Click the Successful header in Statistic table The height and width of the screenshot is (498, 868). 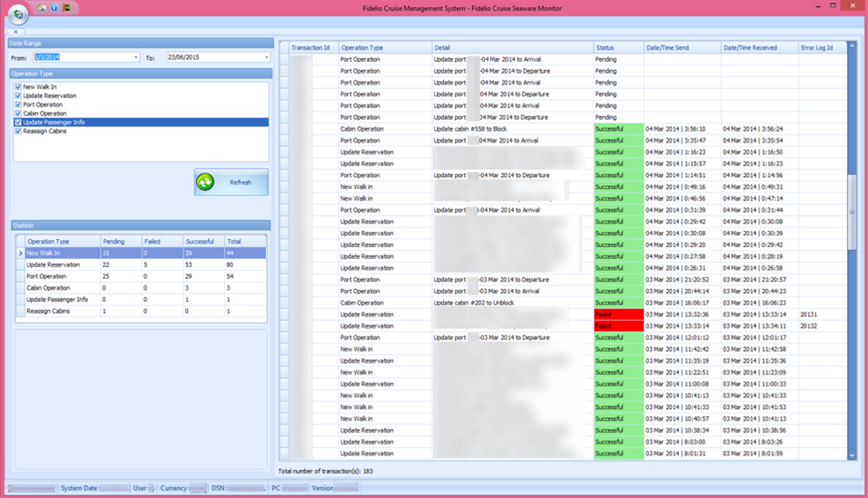click(x=203, y=242)
